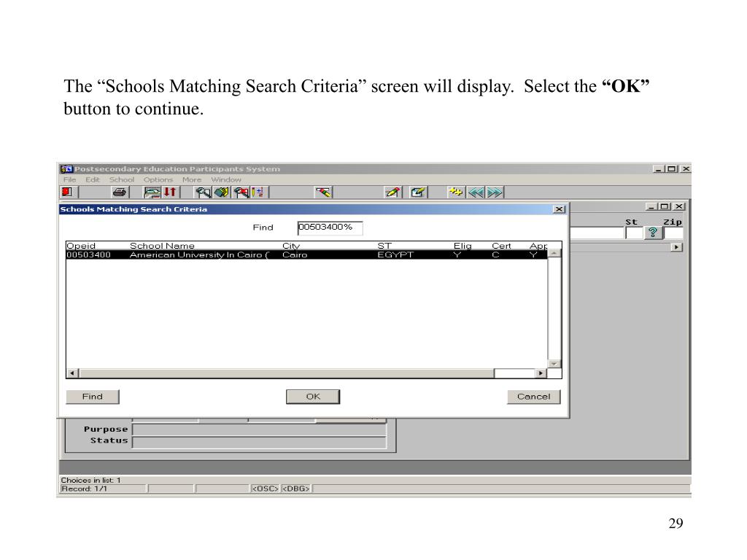This screenshot has height=560, width=747.
Task: Click the count records toolbar icon
Action: tap(258, 192)
